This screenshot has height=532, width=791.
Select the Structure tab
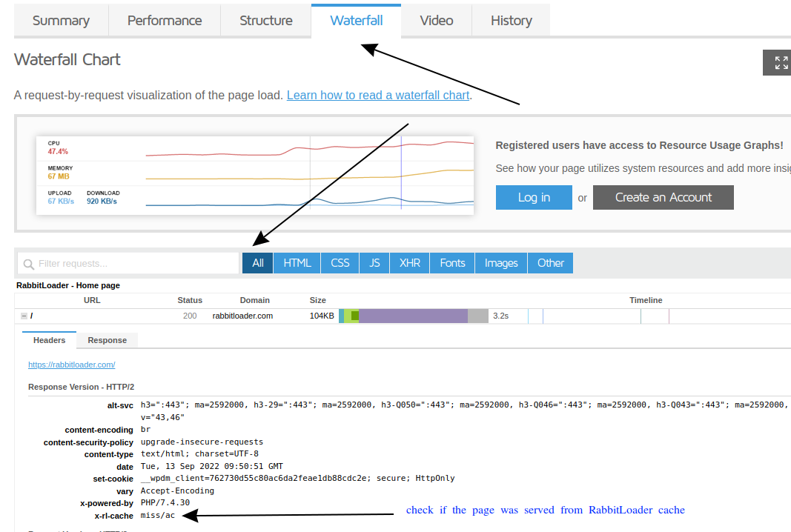pyautogui.click(x=265, y=20)
